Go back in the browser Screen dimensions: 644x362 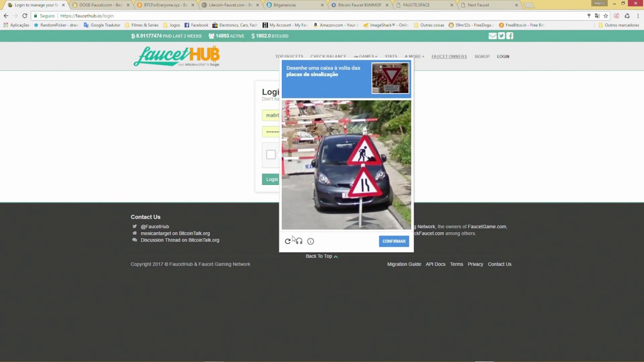6,16
